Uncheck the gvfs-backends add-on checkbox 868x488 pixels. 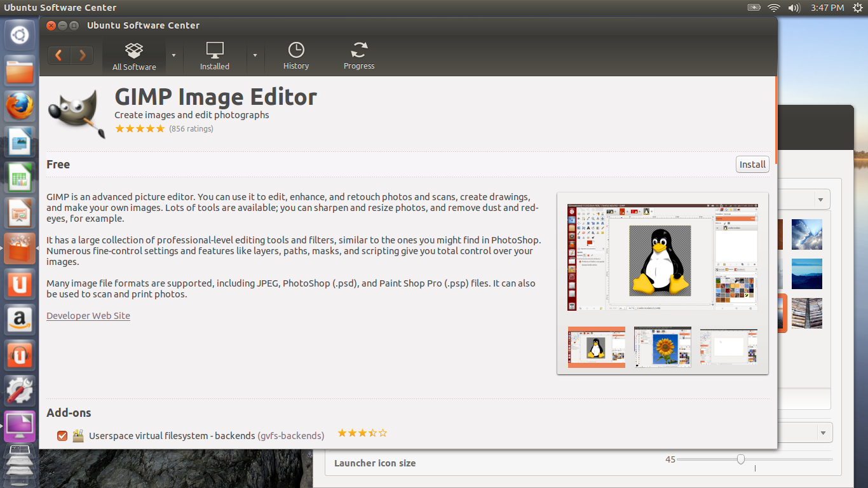62,436
